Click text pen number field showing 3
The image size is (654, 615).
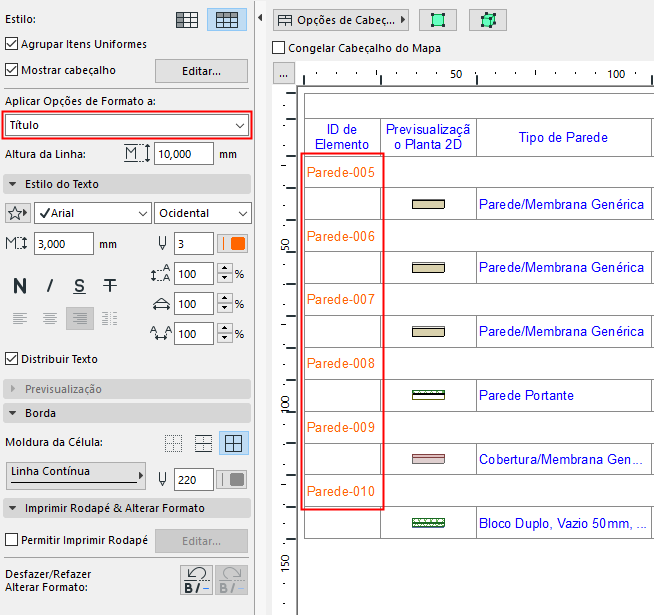pos(194,244)
